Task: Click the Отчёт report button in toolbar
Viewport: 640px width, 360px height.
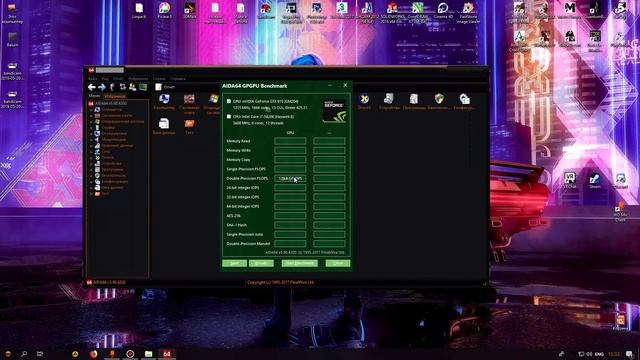Action: click(x=165, y=87)
